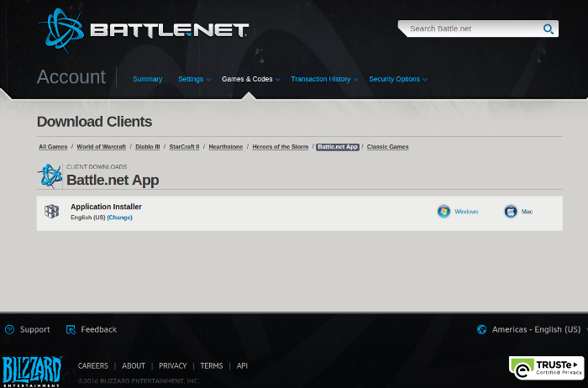Expand the Transaction History menu
The height and width of the screenshot is (388, 588).
[324, 79]
